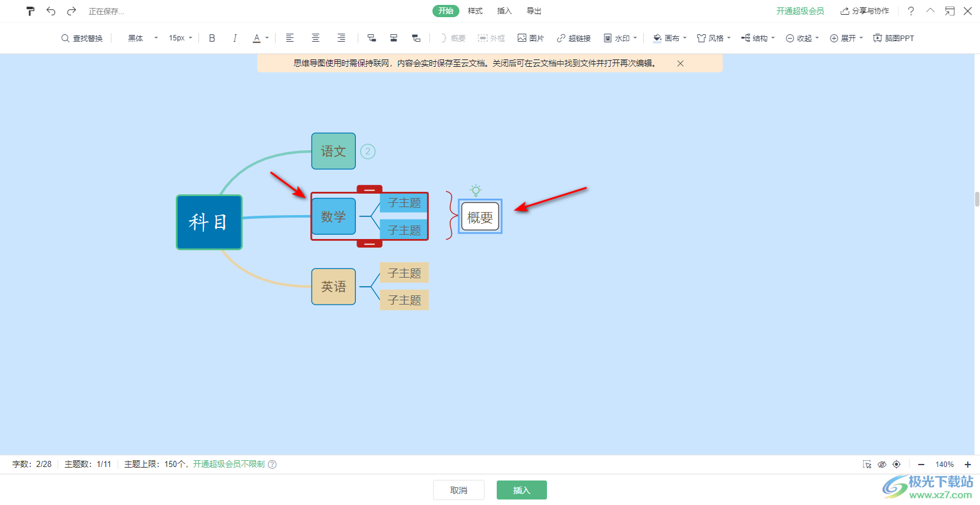Select second 子主题 under 数学
The image size is (980, 505).
[x=404, y=230]
